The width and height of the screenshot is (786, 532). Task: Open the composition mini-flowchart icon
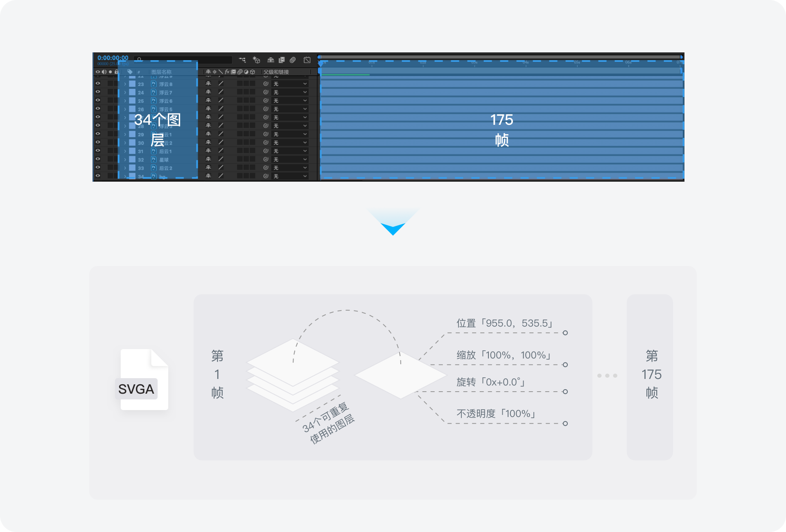click(x=242, y=60)
